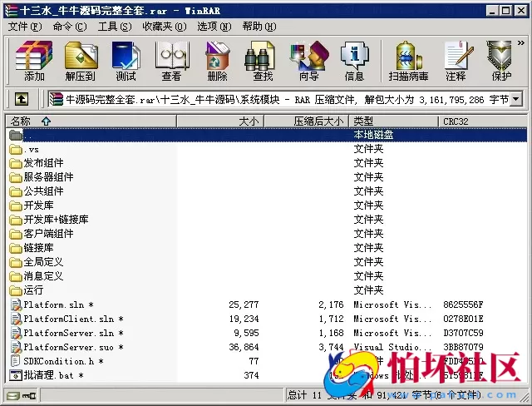Click the size value 36,864
This screenshot has width=532, height=406.
(x=244, y=347)
